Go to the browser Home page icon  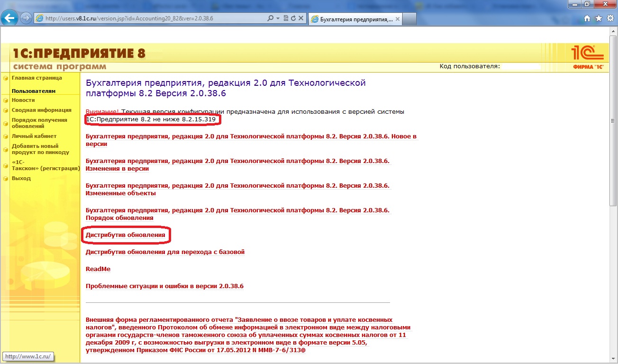pos(587,18)
